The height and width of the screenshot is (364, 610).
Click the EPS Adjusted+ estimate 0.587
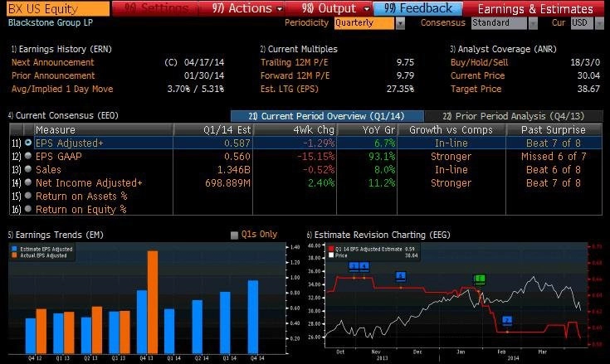click(x=237, y=143)
